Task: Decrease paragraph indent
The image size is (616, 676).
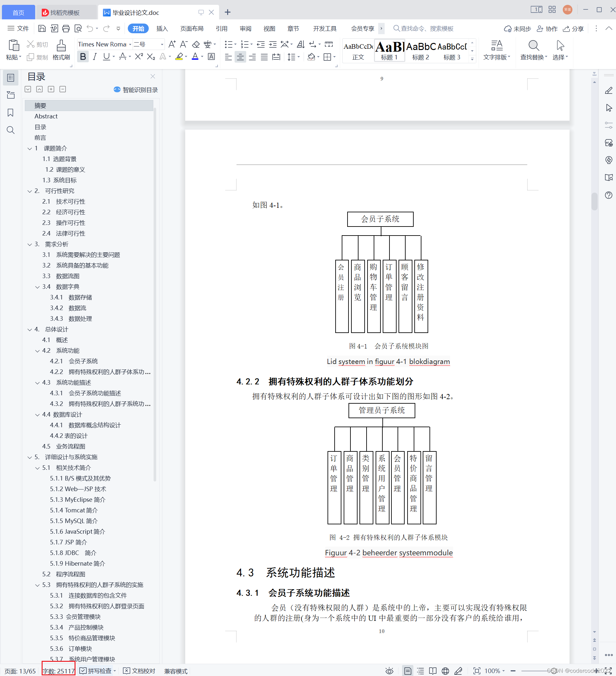Action: [x=260, y=44]
